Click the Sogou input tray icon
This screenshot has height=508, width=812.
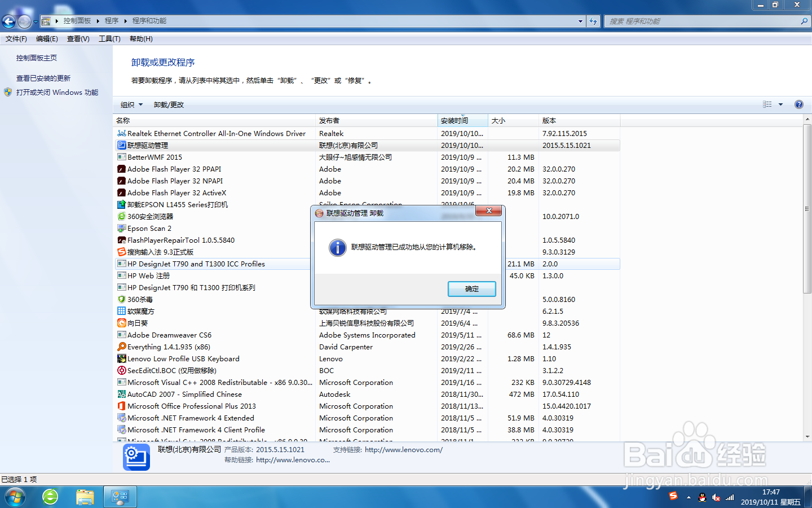pyautogui.click(x=674, y=496)
